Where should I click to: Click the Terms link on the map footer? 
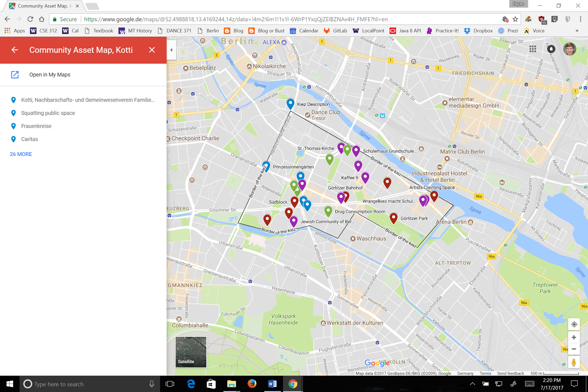point(485,373)
